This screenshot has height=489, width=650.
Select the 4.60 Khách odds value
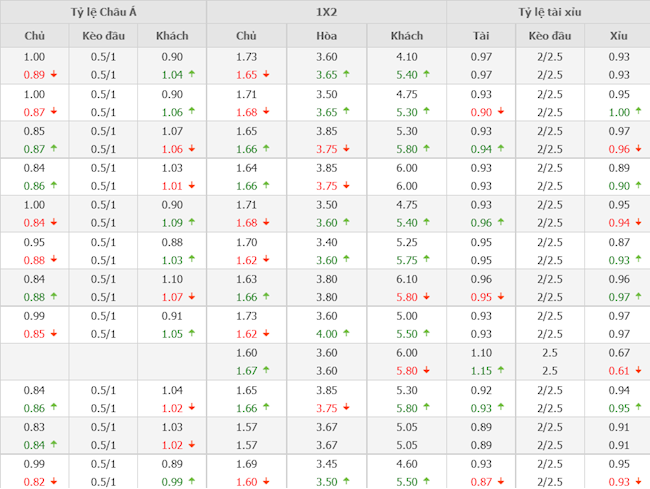tap(406, 463)
